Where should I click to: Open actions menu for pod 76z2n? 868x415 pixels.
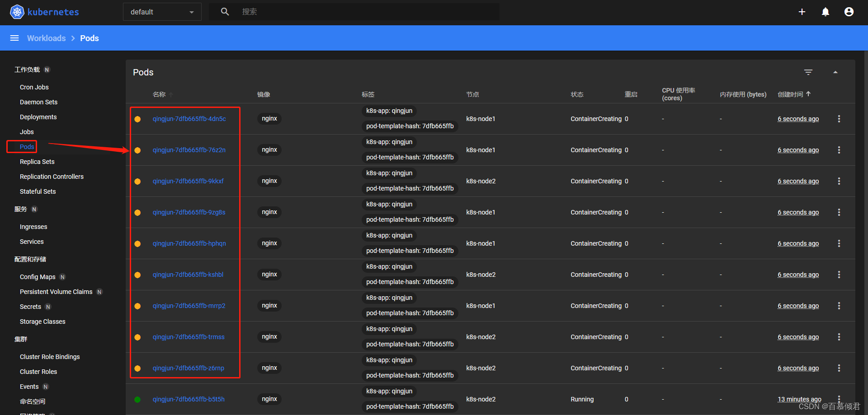pyautogui.click(x=839, y=150)
